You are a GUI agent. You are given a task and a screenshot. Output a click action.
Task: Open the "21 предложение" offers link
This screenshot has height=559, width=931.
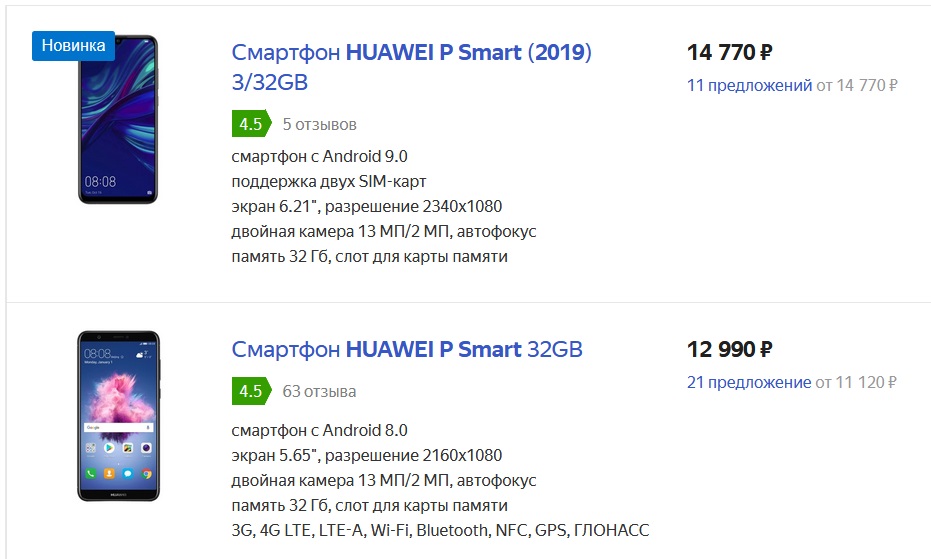pos(749,382)
